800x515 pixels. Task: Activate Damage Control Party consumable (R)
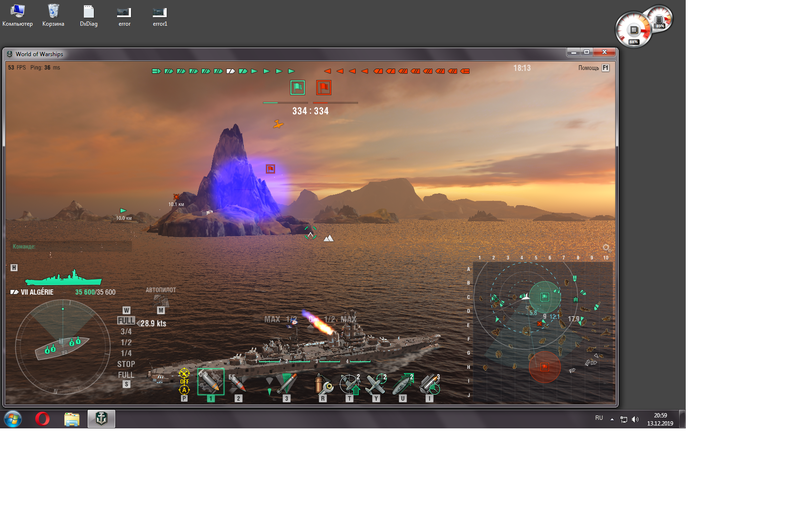pyautogui.click(x=322, y=383)
